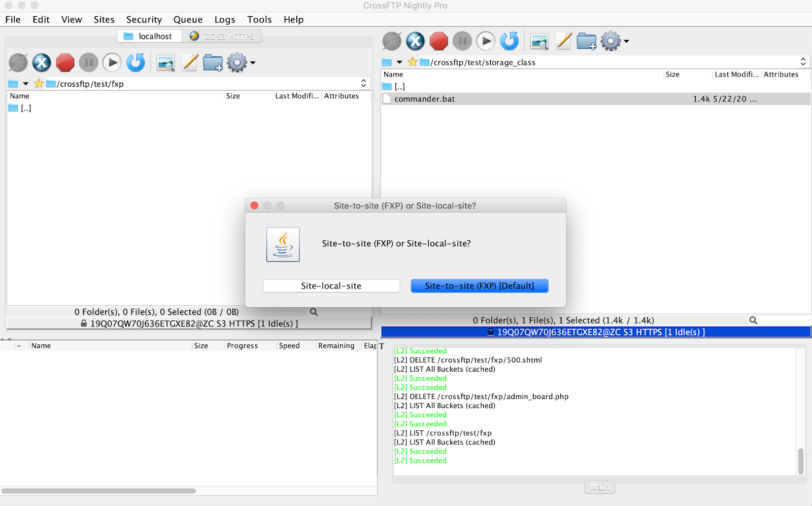Click the queue Speed column header
This screenshot has width=812, height=506.
tap(296, 346)
